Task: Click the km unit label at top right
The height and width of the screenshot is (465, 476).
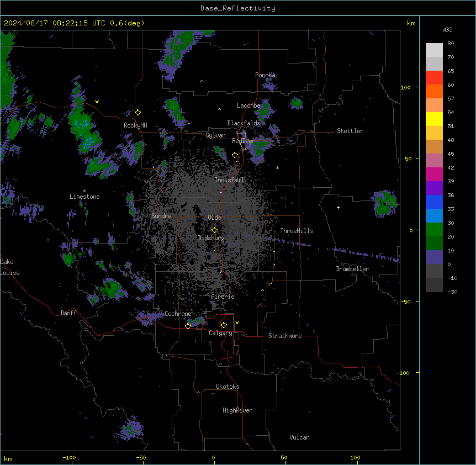Action: [x=411, y=23]
